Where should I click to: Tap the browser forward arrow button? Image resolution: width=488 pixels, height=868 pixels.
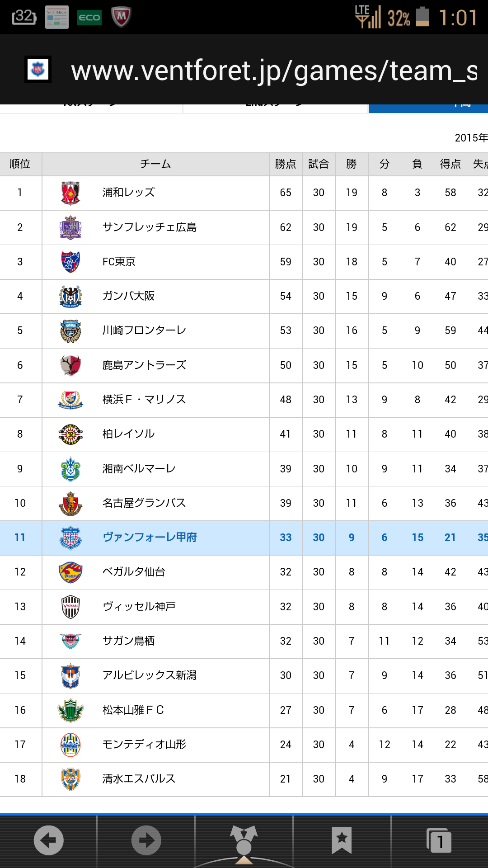(x=146, y=840)
